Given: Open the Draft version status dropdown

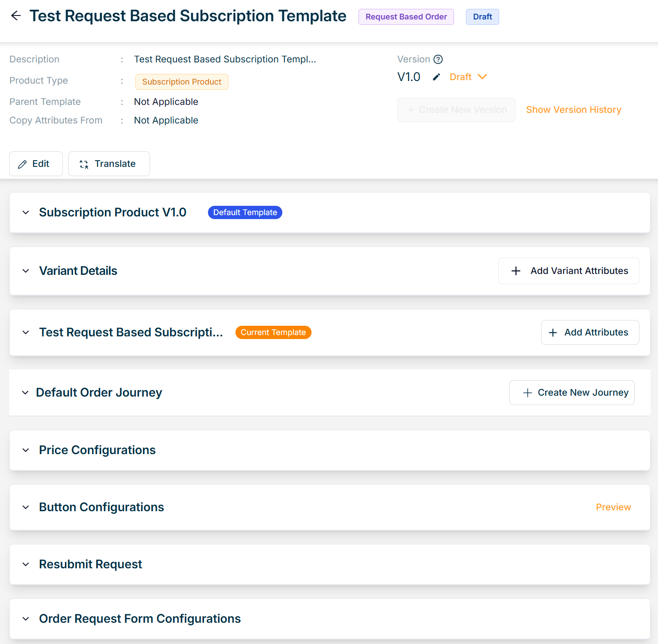Looking at the screenshot, I should tap(468, 77).
